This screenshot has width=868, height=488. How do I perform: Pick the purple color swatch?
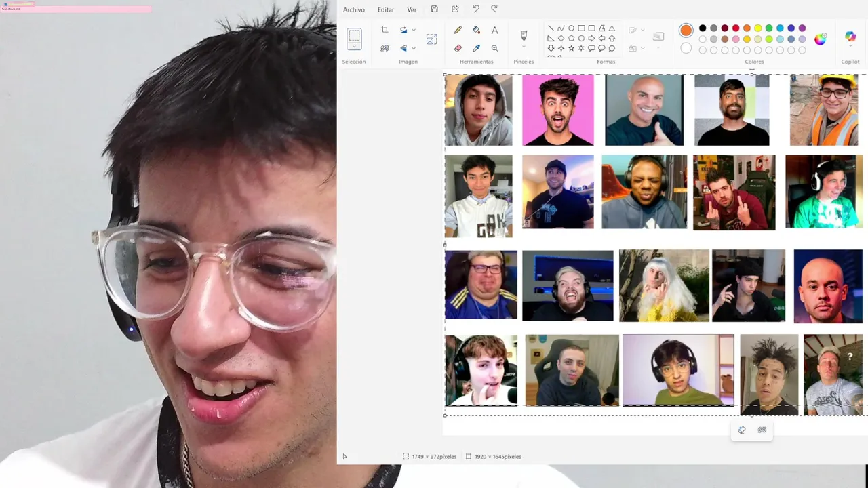tap(802, 28)
